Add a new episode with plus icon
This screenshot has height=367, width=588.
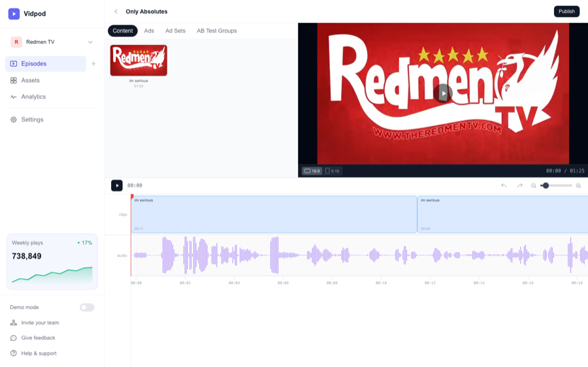pos(93,64)
